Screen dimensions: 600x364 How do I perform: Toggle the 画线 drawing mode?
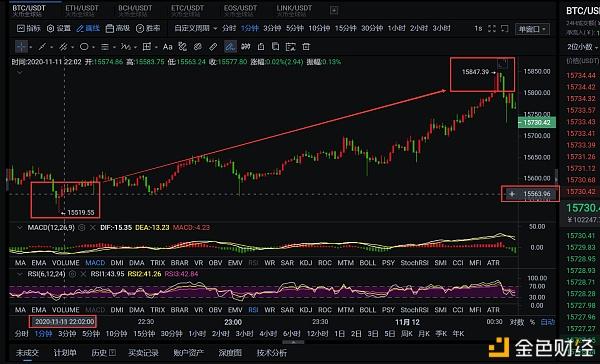click(x=88, y=28)
